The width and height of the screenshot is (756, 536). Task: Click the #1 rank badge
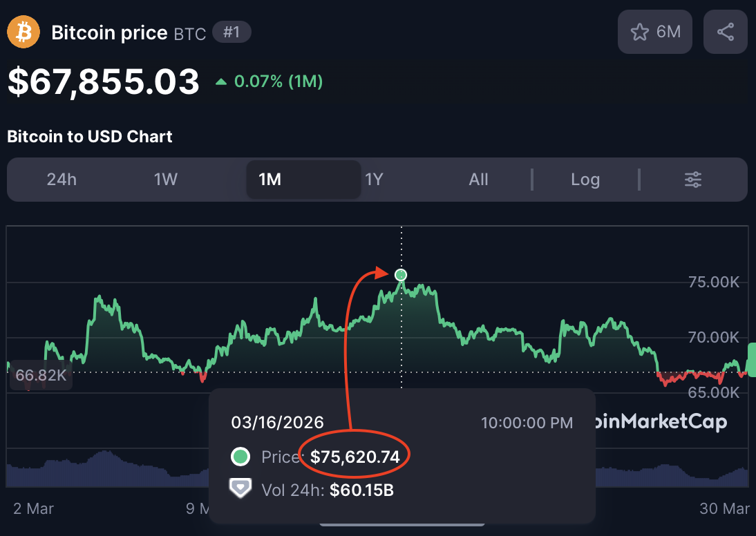tap(231, 32)
